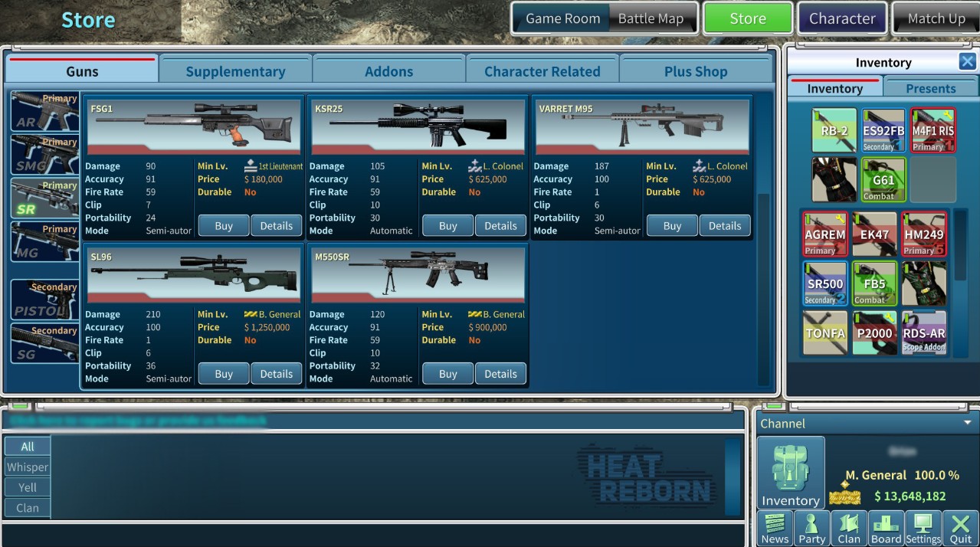Expand the Channel dropdown

967,423
